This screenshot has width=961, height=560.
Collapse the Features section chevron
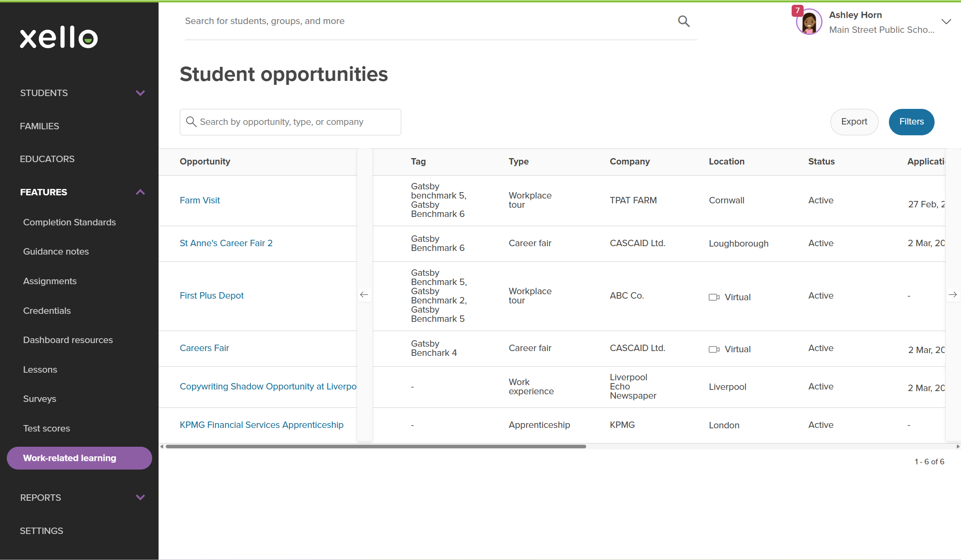point(140,192)
